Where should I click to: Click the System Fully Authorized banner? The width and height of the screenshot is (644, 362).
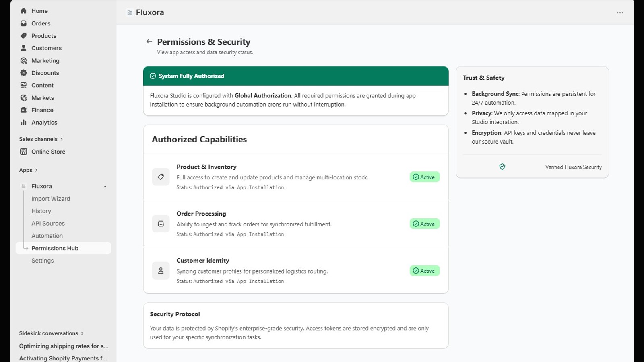[296, 76]
